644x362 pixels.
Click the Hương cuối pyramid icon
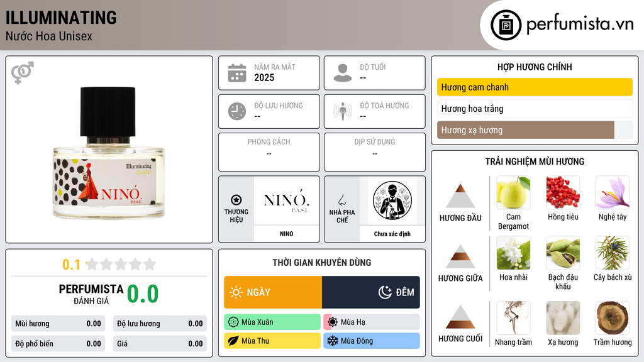460,317
